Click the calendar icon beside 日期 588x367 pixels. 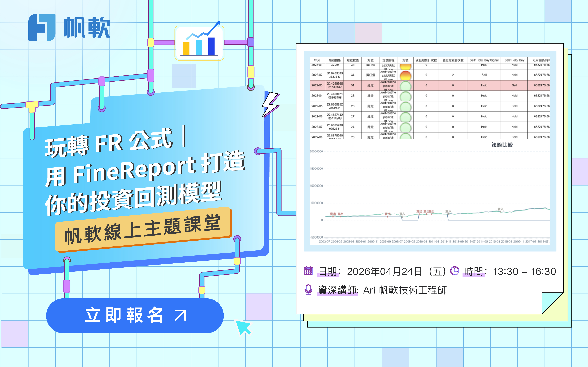click(309, 271)
